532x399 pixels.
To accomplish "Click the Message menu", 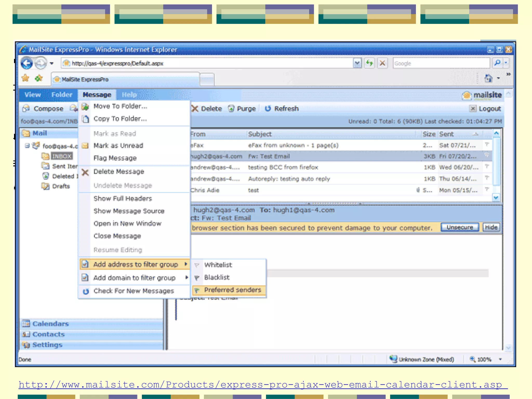I will pyautogui.click(x=97, y=95).
